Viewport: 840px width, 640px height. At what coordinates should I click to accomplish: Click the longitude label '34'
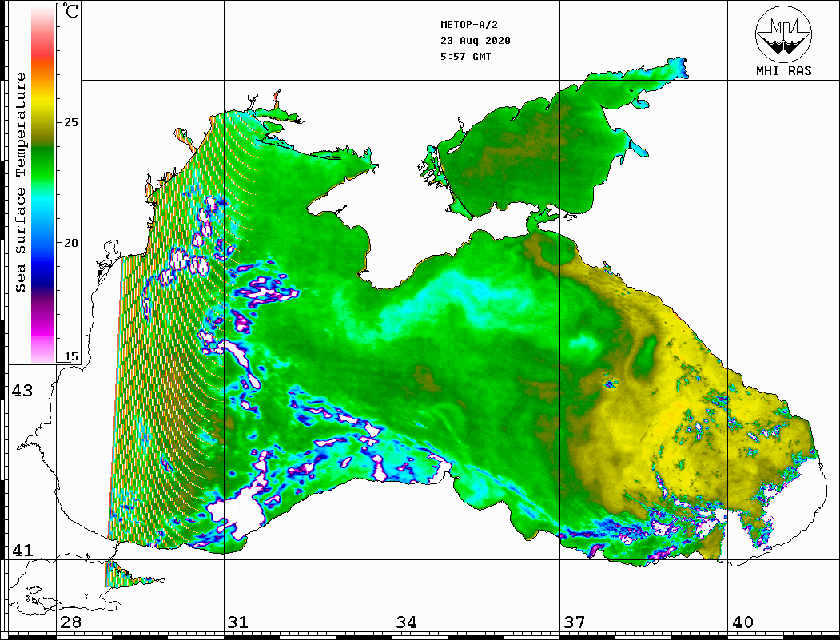pos(407,622)
